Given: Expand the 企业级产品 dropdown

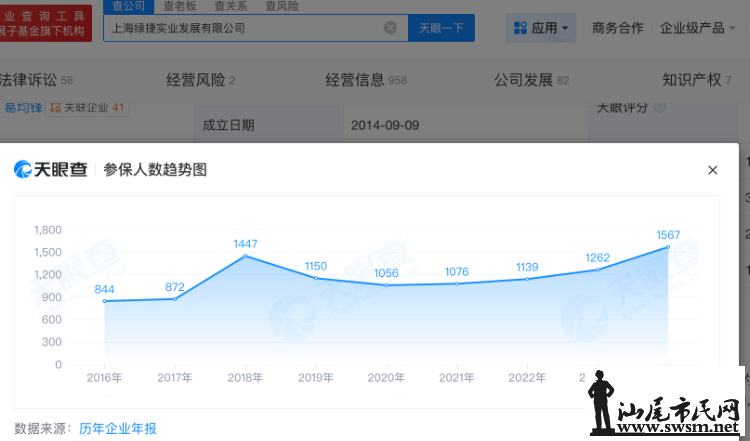Looking at the screenshot, I should point(697,28).
